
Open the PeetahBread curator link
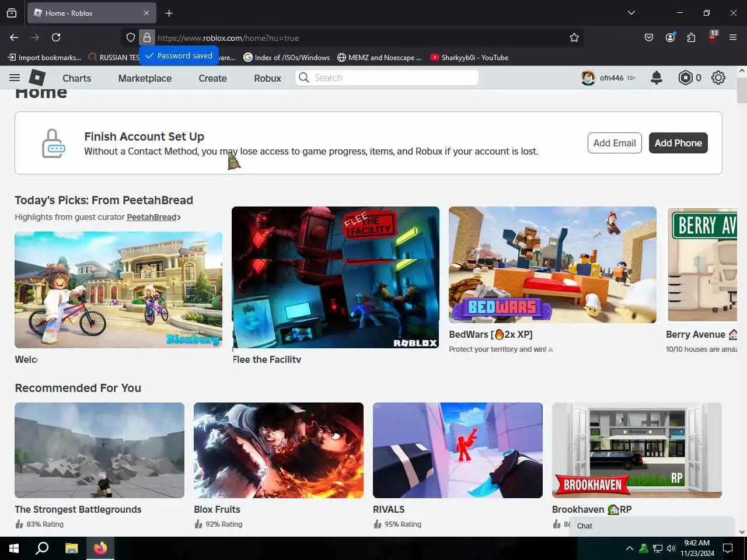[153, 217]
